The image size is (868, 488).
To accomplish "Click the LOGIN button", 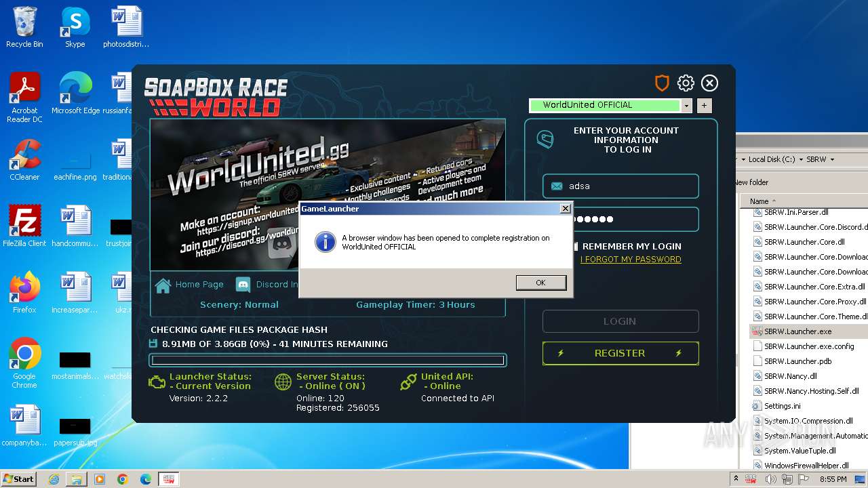I will tap(620, 321).
